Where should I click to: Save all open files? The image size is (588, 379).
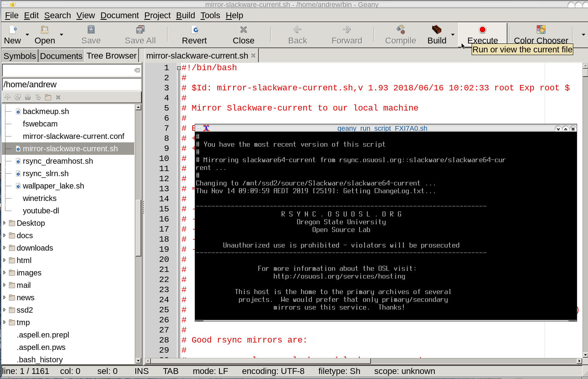140,35
